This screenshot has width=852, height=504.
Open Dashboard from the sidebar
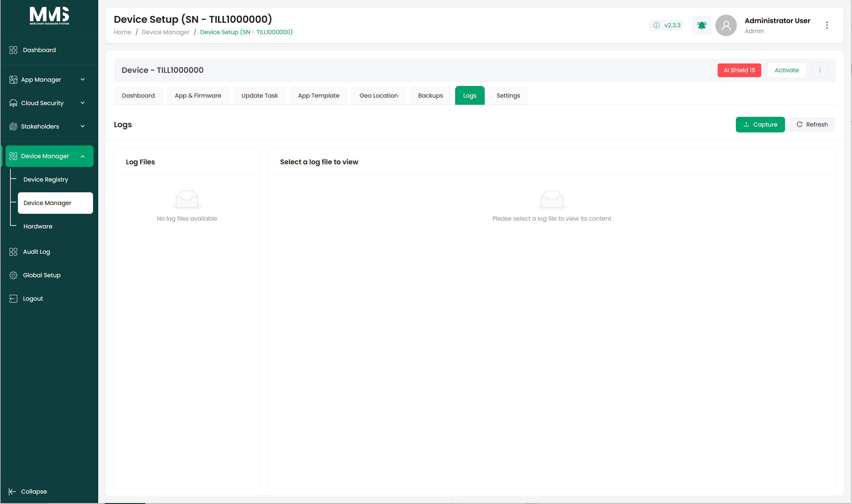tap(39, 50)
